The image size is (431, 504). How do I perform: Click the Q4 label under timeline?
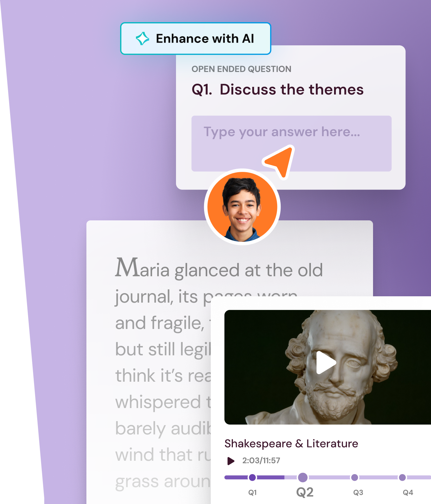pos(408,492)
